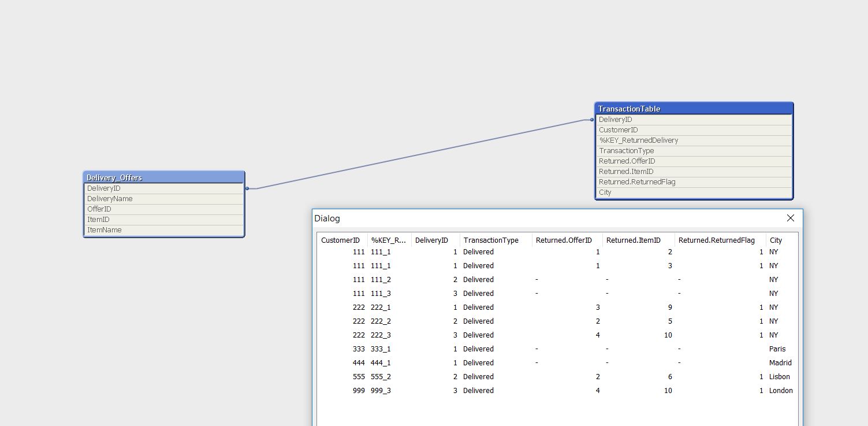Click the TransactionType column header in Dialog

[491, 240]
